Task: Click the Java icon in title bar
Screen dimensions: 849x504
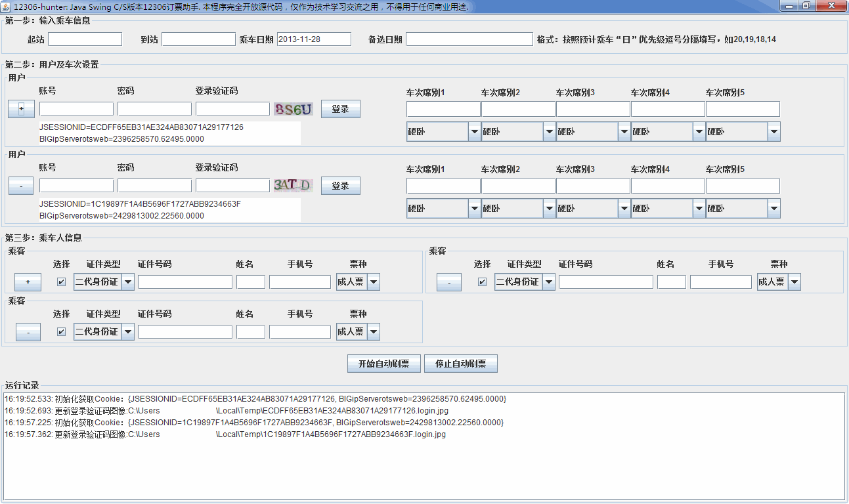Action: (6, 6)
